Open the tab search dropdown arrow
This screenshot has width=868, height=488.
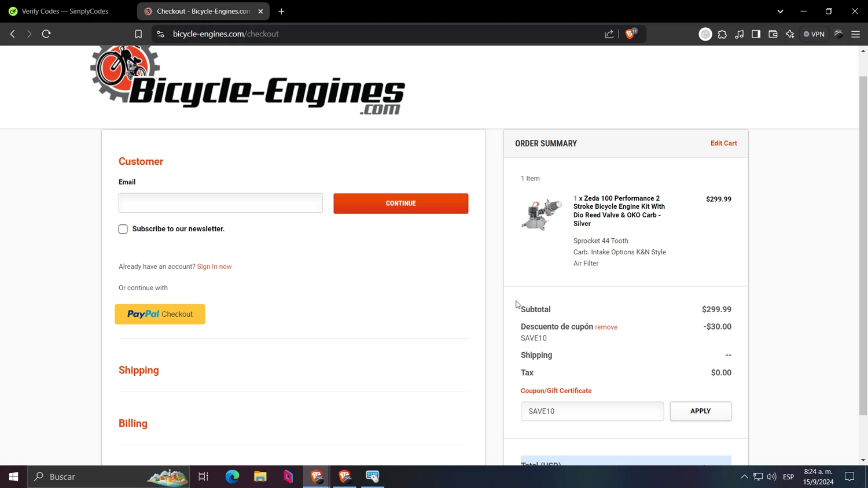coord(780,11)
